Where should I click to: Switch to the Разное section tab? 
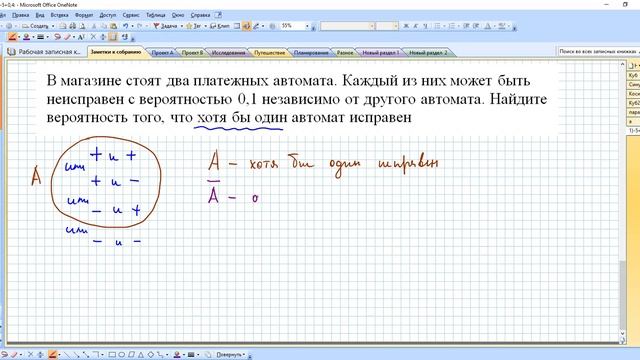345,53
